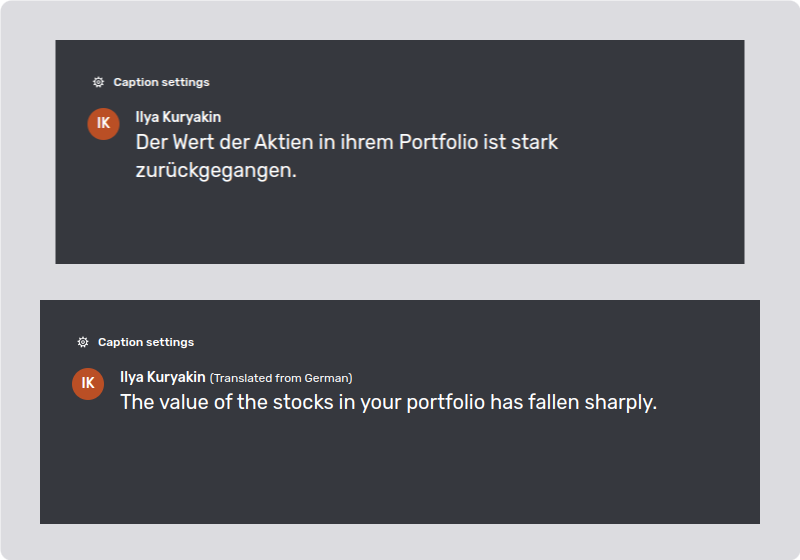Image resolution: width=800 pixels, height=560 pixels.
Task: Click the gear icon in the translated caption panel
Action: coord(83,342)
